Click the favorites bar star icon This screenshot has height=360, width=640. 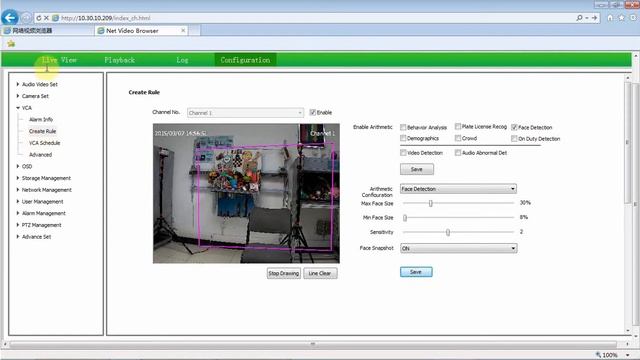tap(11, 43)
